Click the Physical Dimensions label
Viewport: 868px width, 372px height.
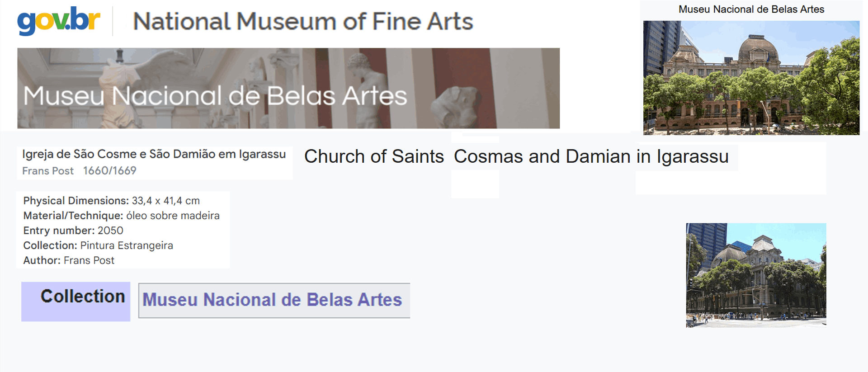[76, 201]
